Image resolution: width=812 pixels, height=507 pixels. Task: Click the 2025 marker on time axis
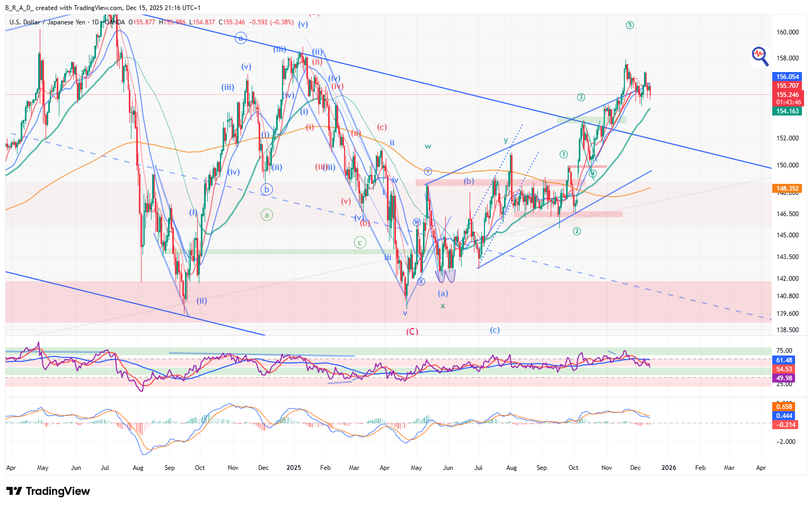(294, 468)
